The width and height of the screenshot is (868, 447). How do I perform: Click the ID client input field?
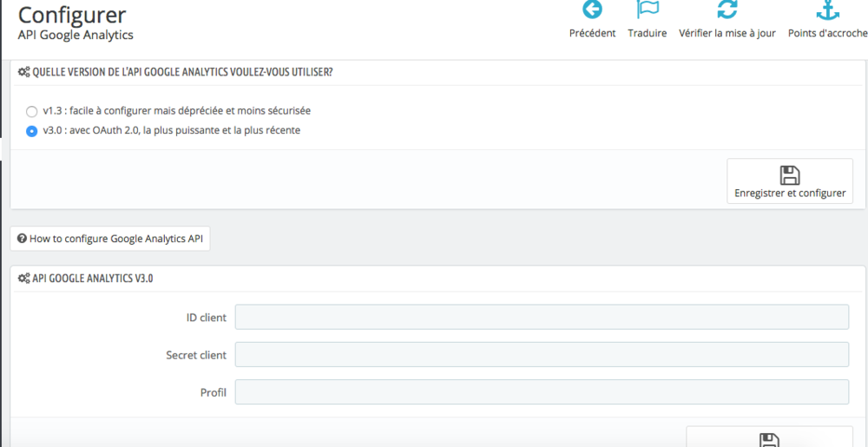(542, 317)
